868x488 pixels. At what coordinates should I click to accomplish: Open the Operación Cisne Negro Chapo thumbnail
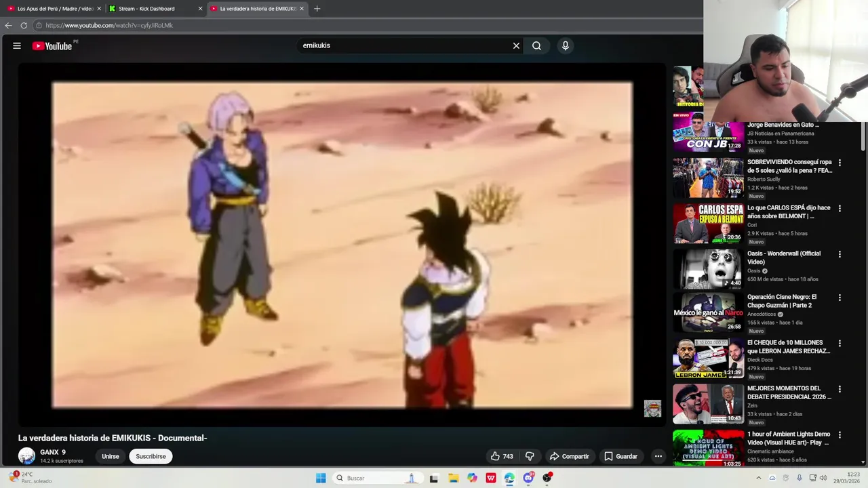pos(708,312)
